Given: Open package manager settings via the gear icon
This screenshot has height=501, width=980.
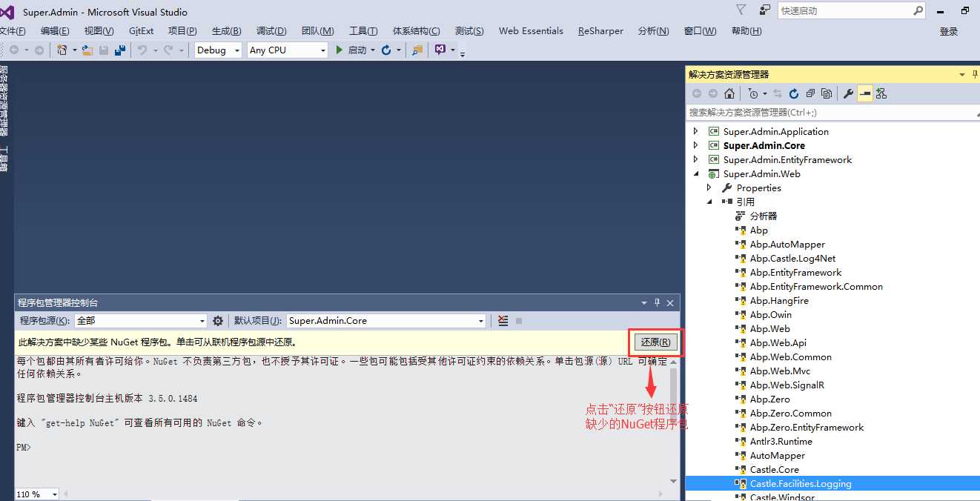Looking at the screenshot, I should [218, 321].
